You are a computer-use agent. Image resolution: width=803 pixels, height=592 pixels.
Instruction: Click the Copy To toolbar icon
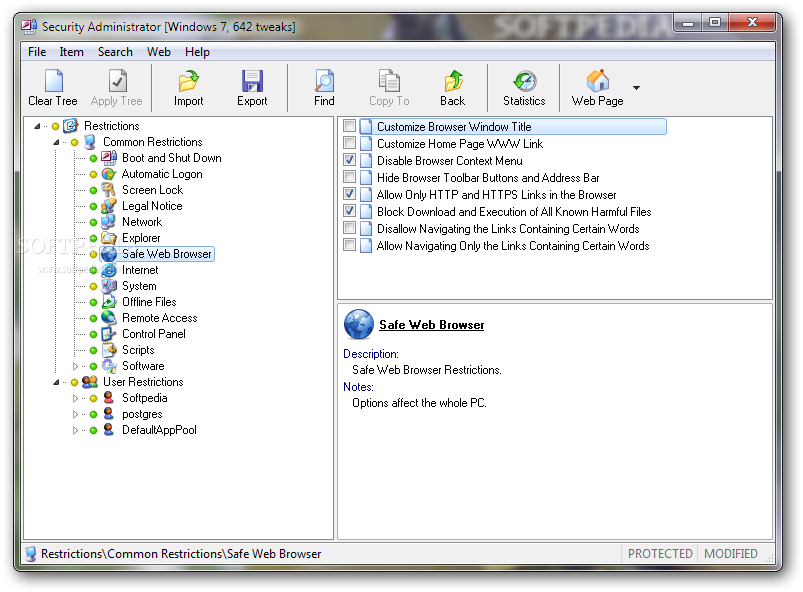coord(389,80)
